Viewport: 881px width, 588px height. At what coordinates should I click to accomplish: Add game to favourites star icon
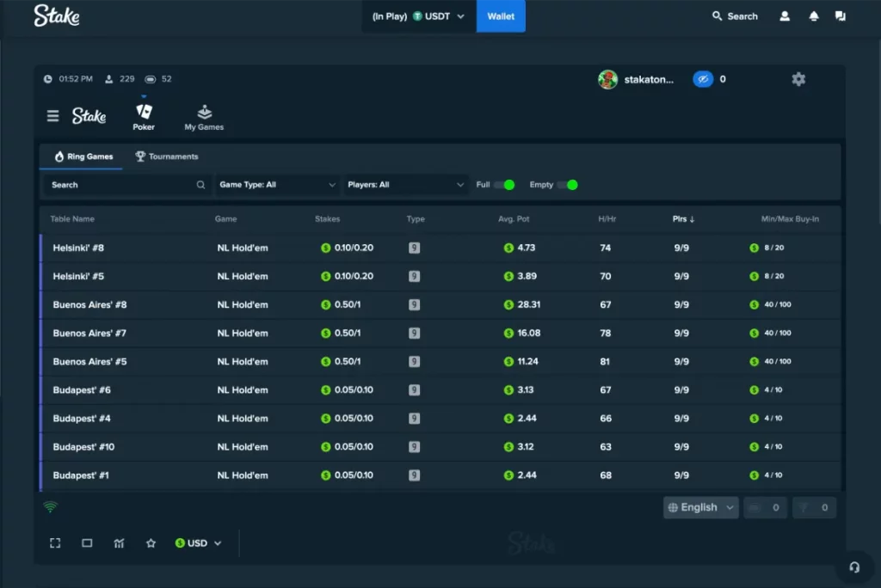(x=151, y=543)
